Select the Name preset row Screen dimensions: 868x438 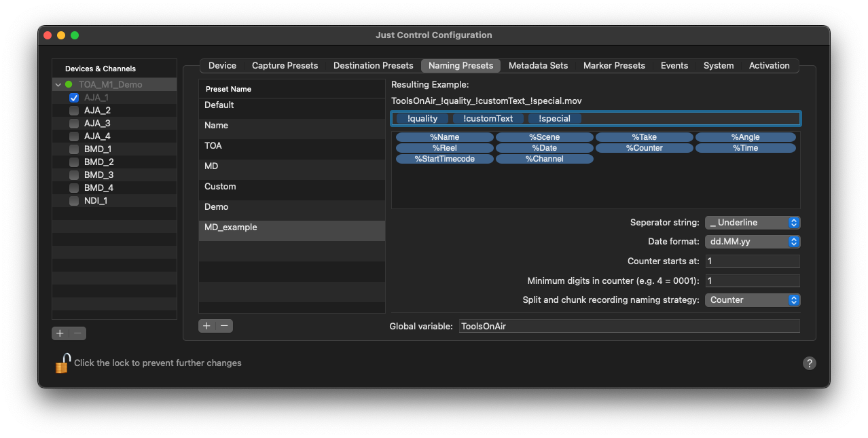click(292, 129)
